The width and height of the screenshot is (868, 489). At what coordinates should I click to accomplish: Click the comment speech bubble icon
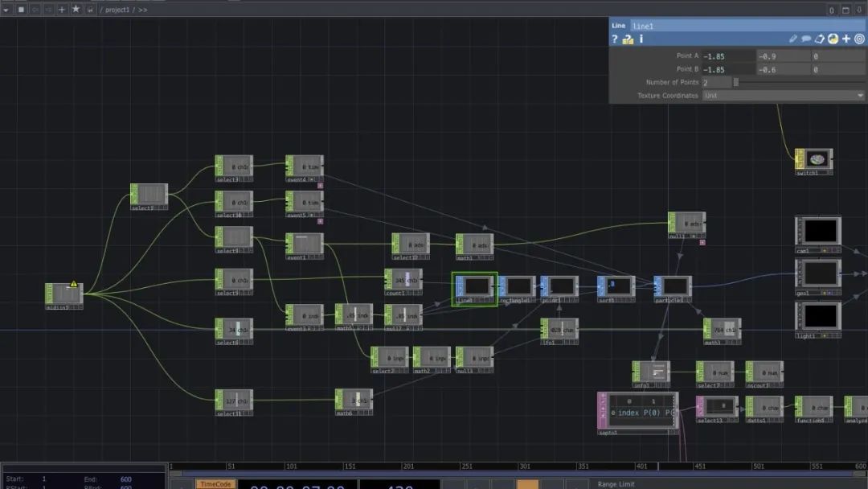(x=806, y=39)
